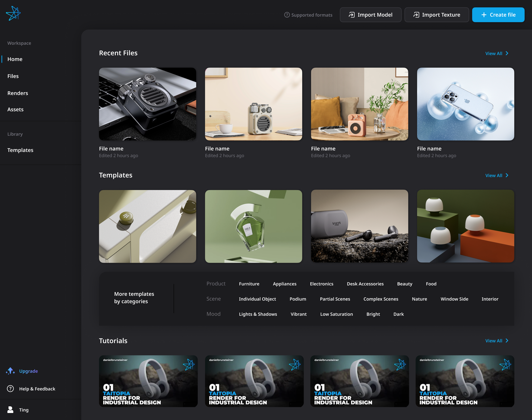Click the plus icon on Create file
The image size is (532, 420).
pos(484,15)
